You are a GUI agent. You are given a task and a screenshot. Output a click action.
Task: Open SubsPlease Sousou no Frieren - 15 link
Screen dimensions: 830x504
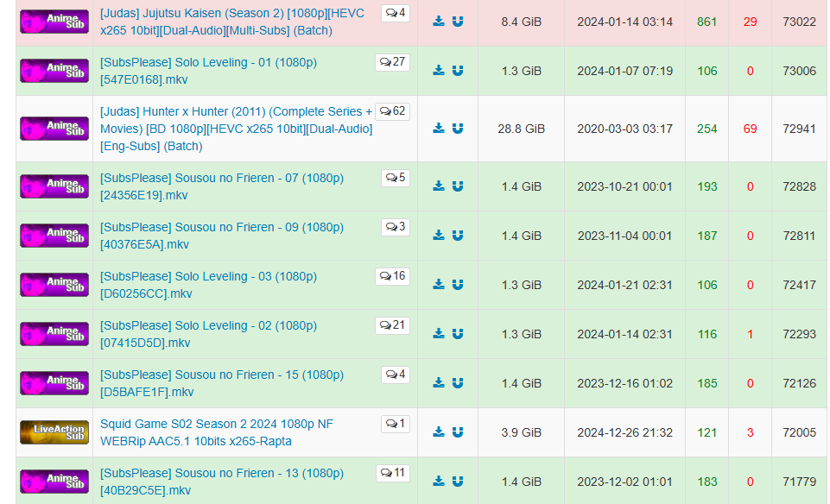coord(222,383)
